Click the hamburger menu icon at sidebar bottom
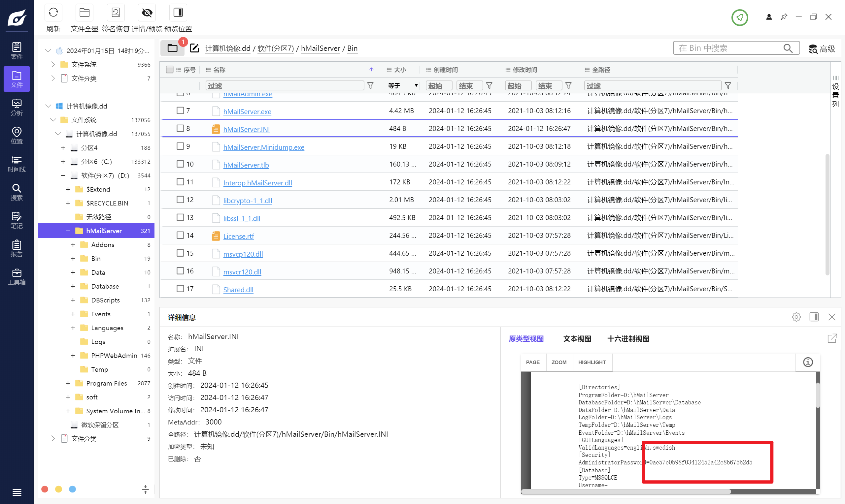The image size is (845, 504). (x=17, y=492)
